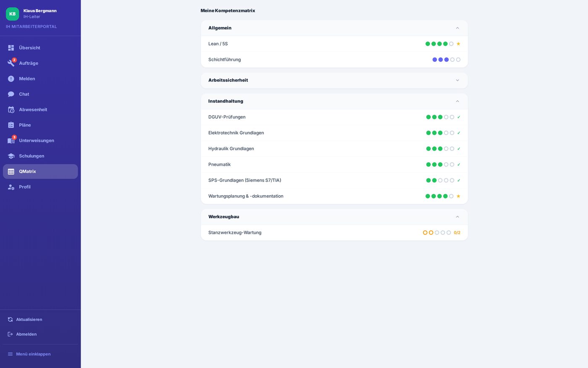The height and width of the screenshot is (368, 588).
Task: Click the Schulungen graduation cap icon
Action: (x=11, y=156)
